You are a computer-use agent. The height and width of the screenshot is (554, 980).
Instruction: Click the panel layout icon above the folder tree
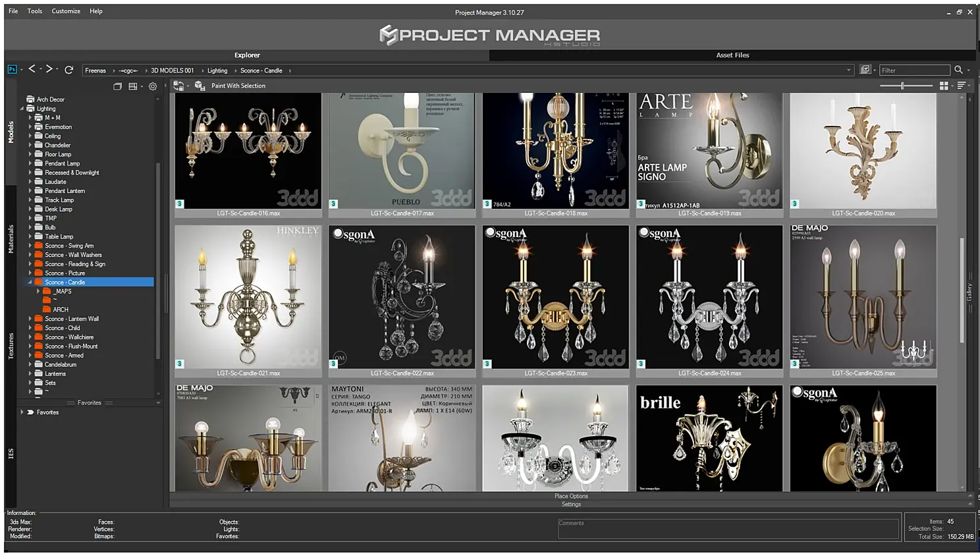coord(132,86)
